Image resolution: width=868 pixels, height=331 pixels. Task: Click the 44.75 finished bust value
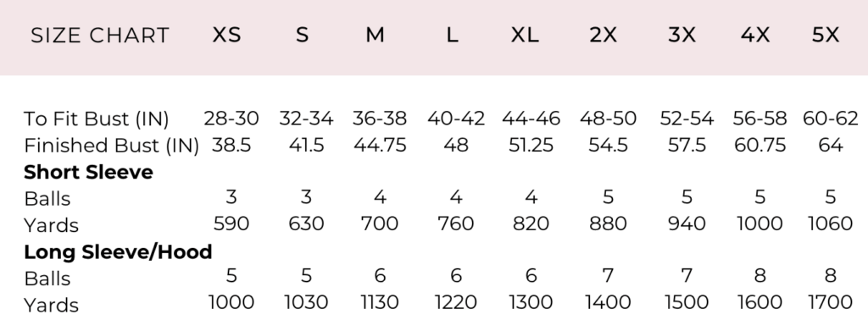tap(380, 146)
